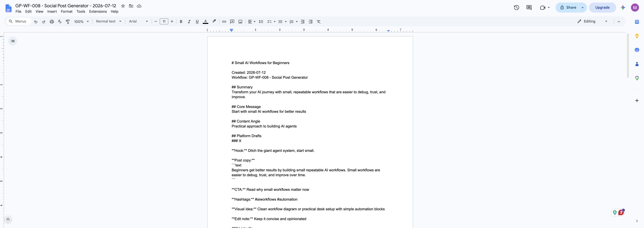Click the Upgrade button
Image resolution: width=644 pixels, height=228 pixels.
point(602,8)
